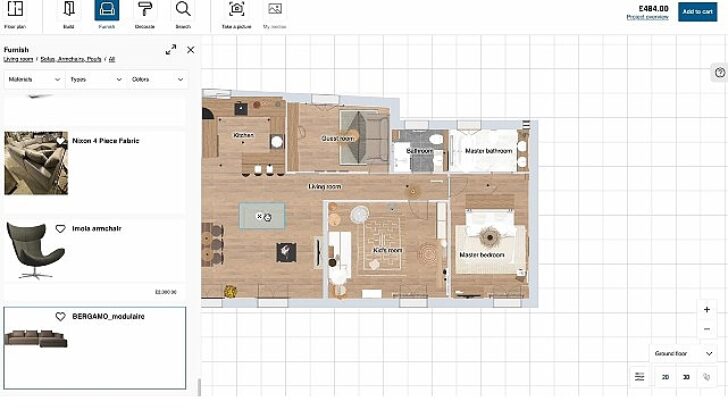Screen dimensions: 728x410
Task: Open the help question mark icon
Action: tap(719, 73)
